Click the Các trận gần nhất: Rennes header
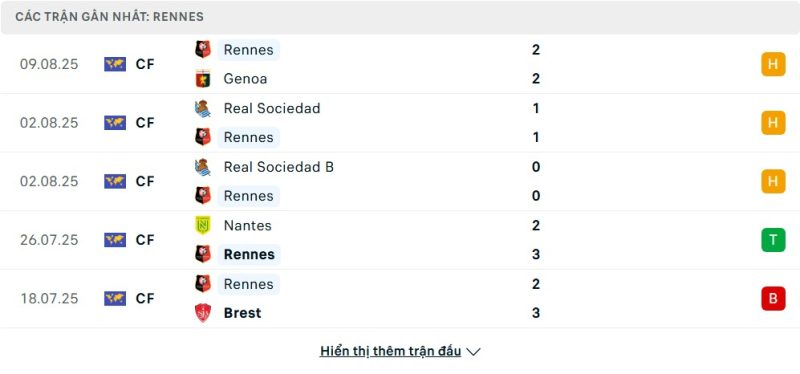The image size is (800, 374). [109, 17]
